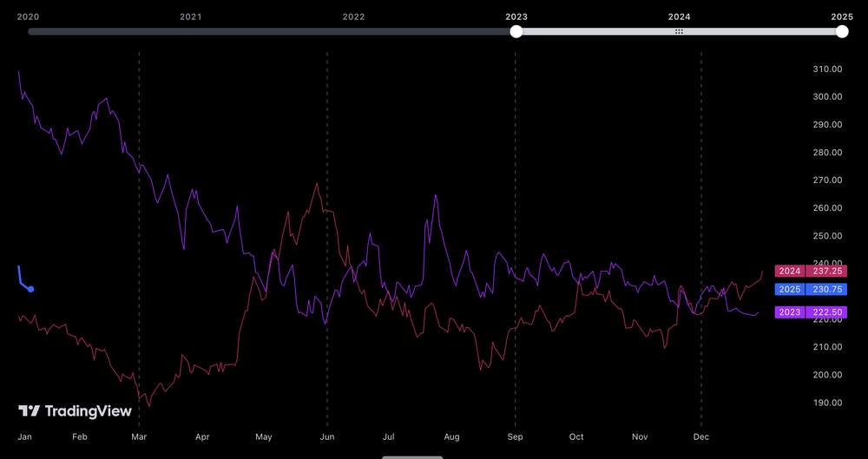Click the 290.00 price axis label

[x=826, y=125]
